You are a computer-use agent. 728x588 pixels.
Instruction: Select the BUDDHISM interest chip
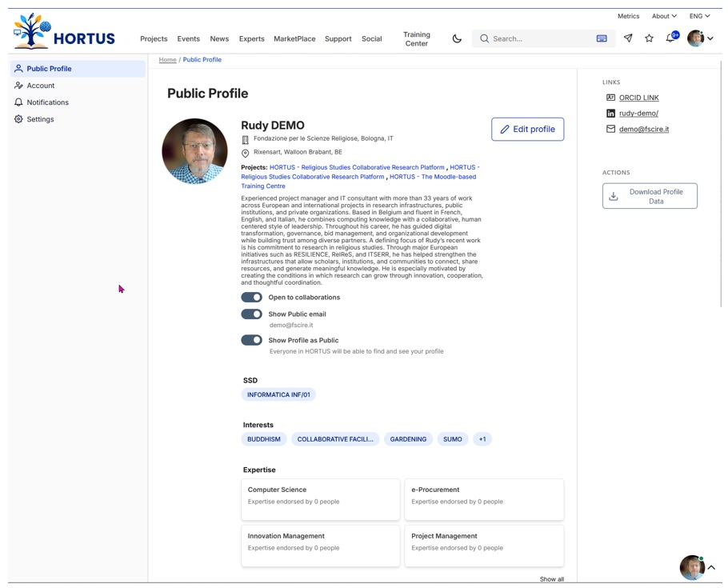click(264, 439)
